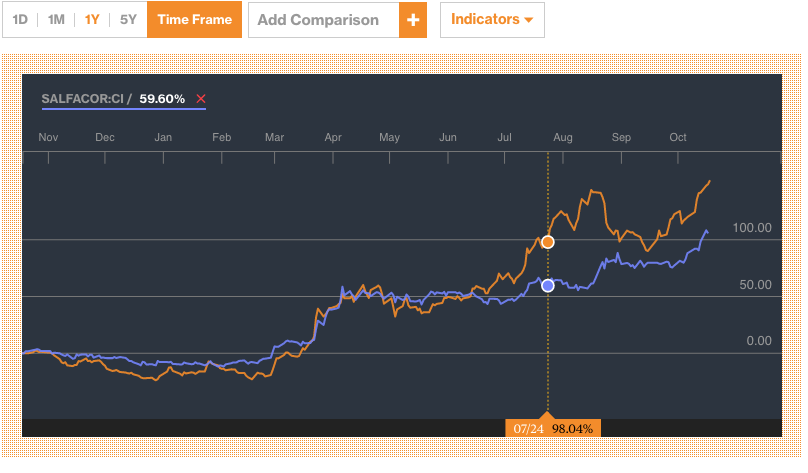Switch the chart to 5Y range
Image resolution: width=808 pixels, height=473 pixels.
pos(128,20)
